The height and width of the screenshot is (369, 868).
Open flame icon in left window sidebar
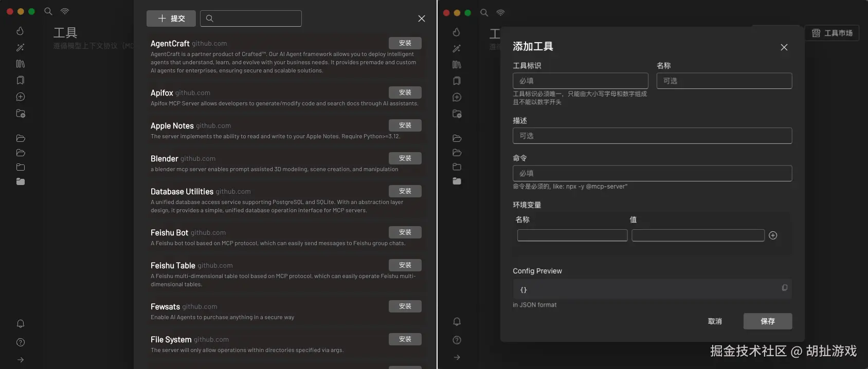[x=20, y=31]
